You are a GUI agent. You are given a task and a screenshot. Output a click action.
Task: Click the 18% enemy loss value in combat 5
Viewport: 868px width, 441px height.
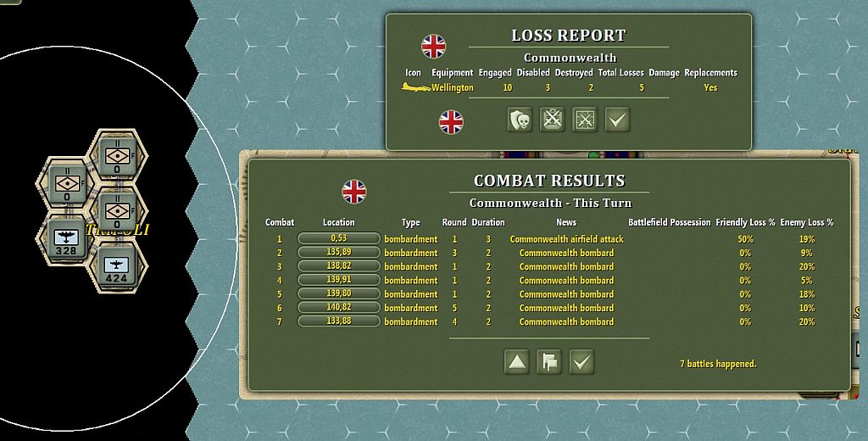click(807, 294)
